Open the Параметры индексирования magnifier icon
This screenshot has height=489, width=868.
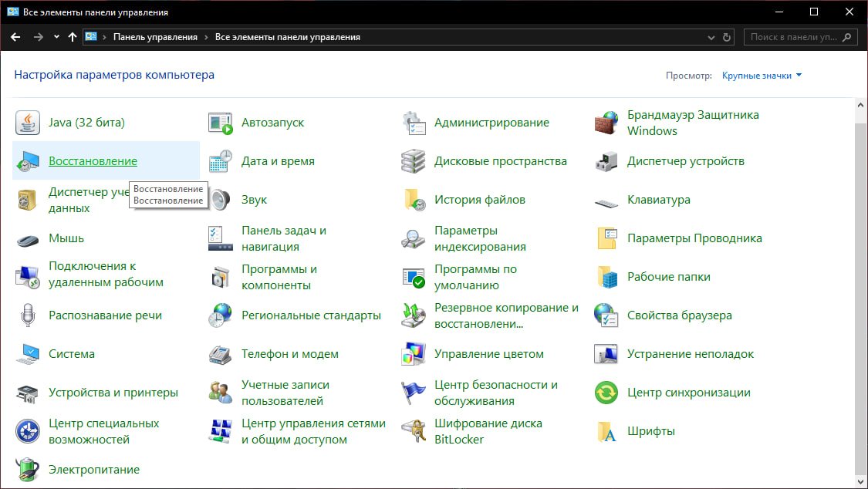point(414,238)
